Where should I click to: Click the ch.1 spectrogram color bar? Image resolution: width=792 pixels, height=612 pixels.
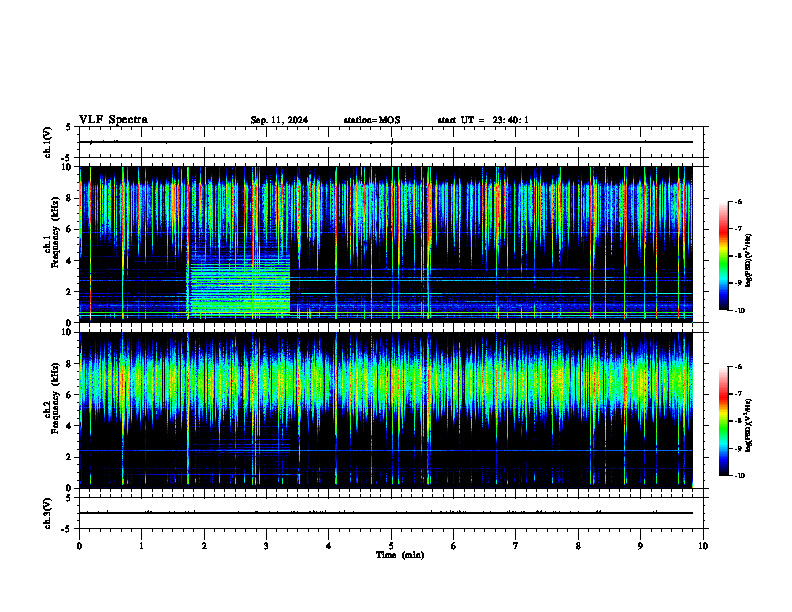point(724,256)
